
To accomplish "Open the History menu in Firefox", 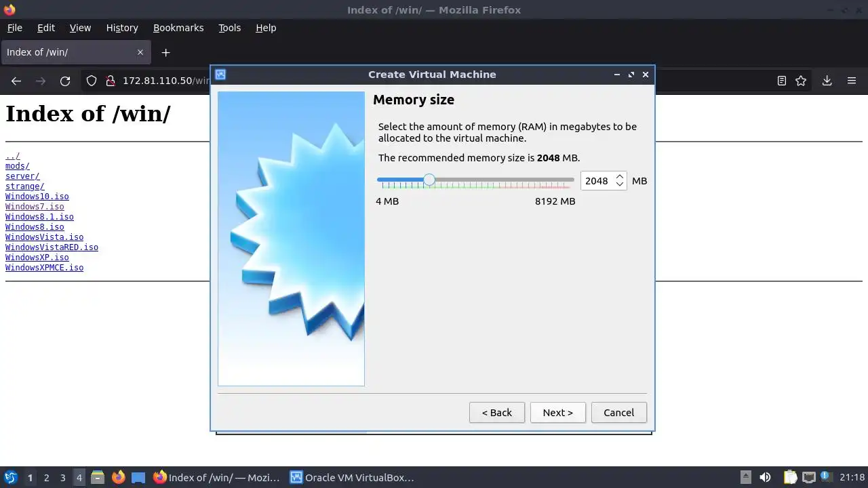I will (x=122, y=28).
